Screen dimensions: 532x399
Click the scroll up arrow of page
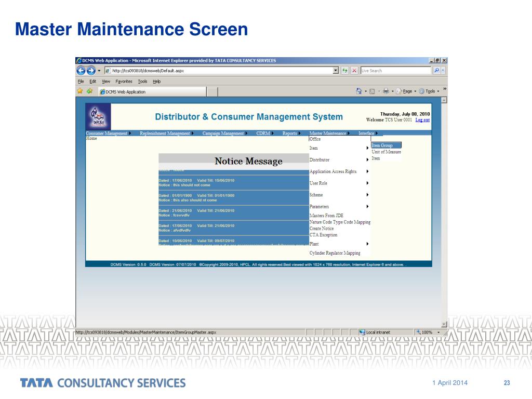[x=444, y=100]
